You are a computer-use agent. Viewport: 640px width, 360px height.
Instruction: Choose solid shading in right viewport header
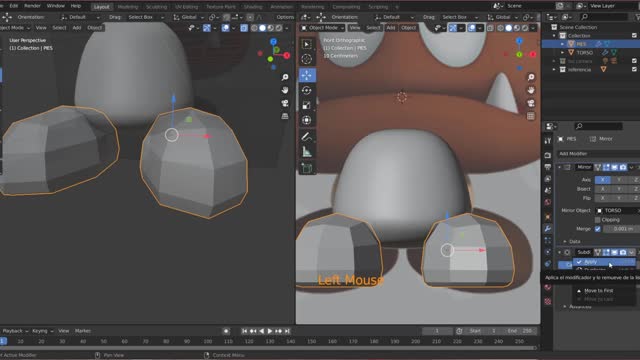(x=509, y=28)
